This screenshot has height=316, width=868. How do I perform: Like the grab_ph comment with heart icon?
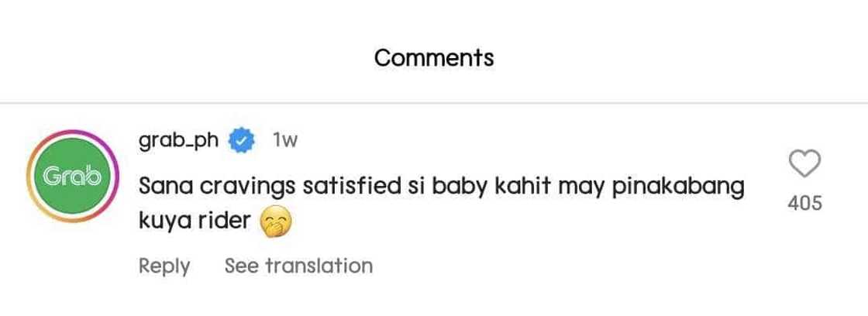coord(804,164)
